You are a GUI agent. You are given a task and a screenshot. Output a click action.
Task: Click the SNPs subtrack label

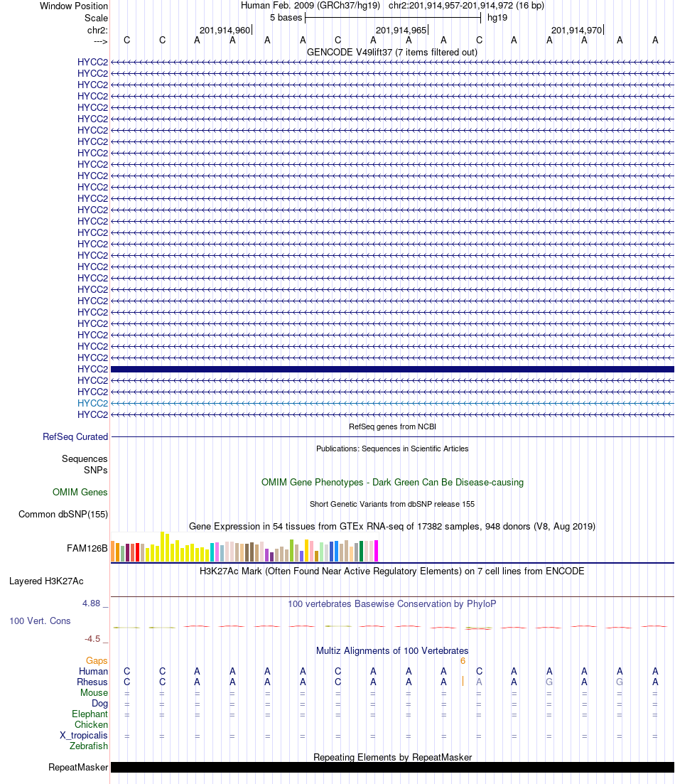(x=95, y=470)
